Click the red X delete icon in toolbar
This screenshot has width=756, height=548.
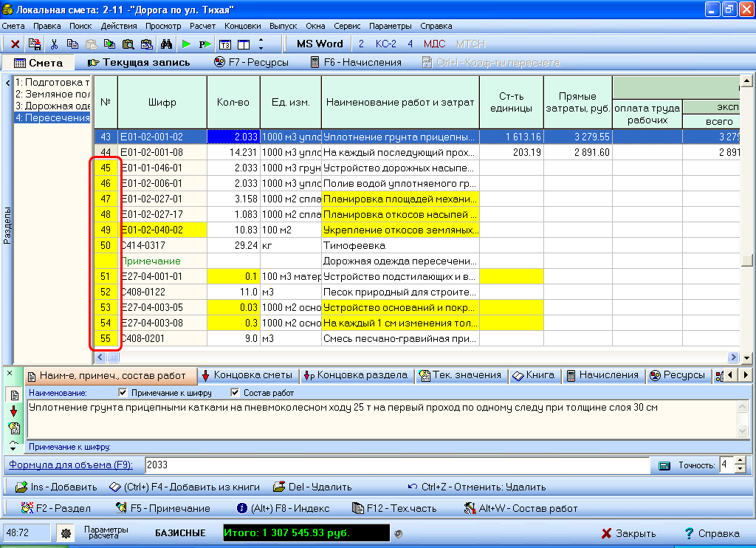click(x=15, y=44)
